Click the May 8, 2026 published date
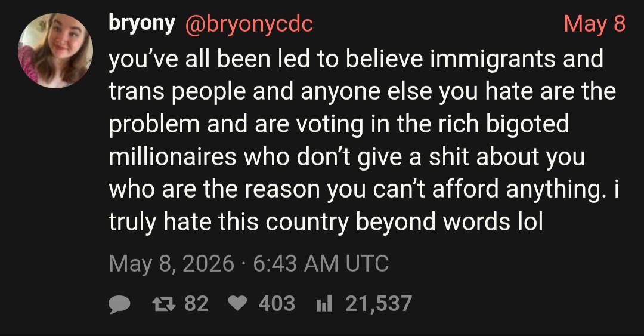Image resolution: width=644 pixels, height=336 pixels. click(x=172, y=264)
